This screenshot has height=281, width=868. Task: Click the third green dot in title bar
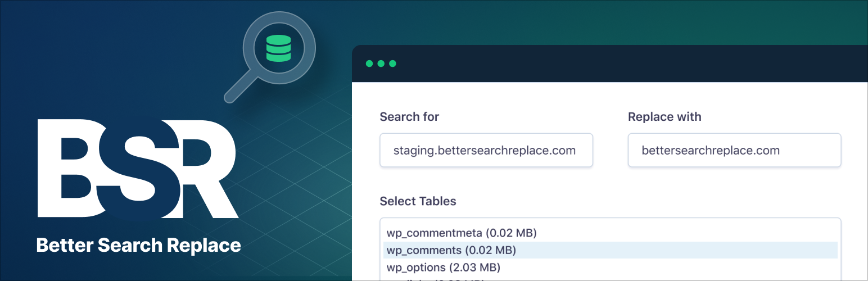click(393, 64)
